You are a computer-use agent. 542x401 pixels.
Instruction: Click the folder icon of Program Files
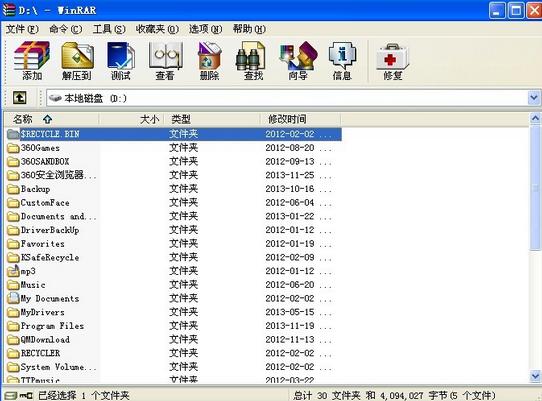coord(13,326)
